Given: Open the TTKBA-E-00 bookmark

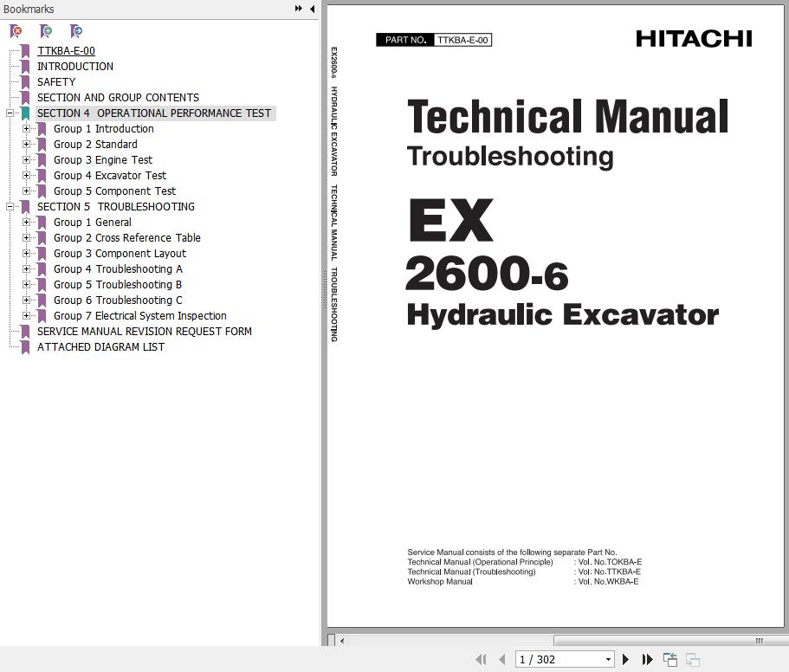Looking at the screenshot, I should point(66,51).
